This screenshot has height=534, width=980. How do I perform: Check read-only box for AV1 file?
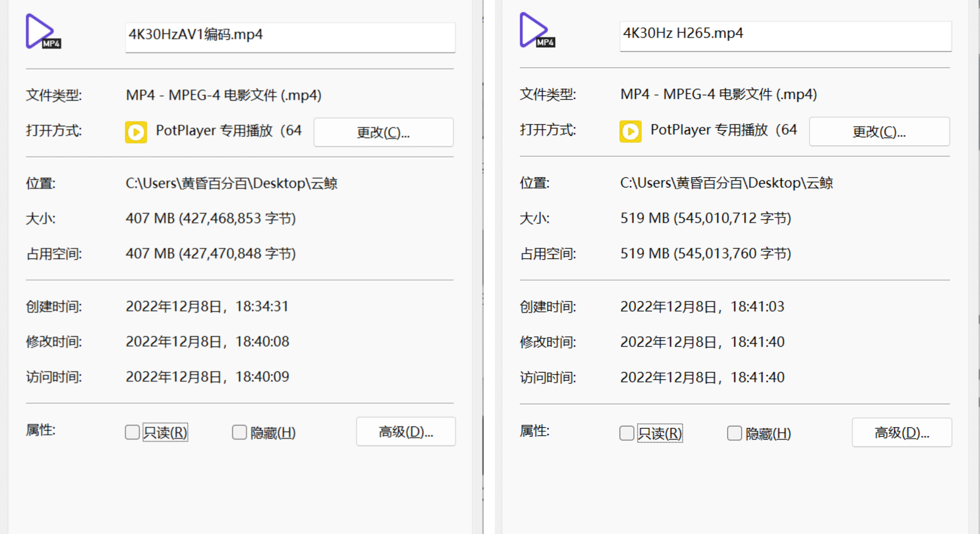[132, 432]
